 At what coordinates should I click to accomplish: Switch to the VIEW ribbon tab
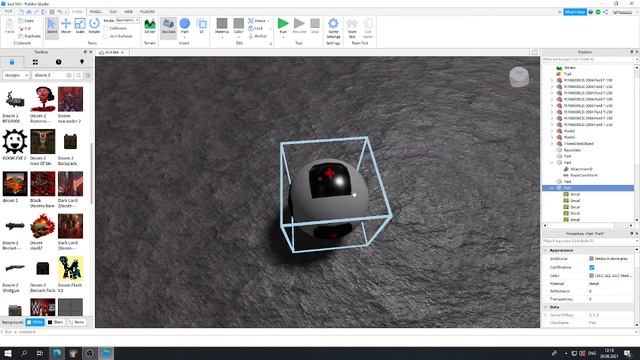tap(129, 11)
